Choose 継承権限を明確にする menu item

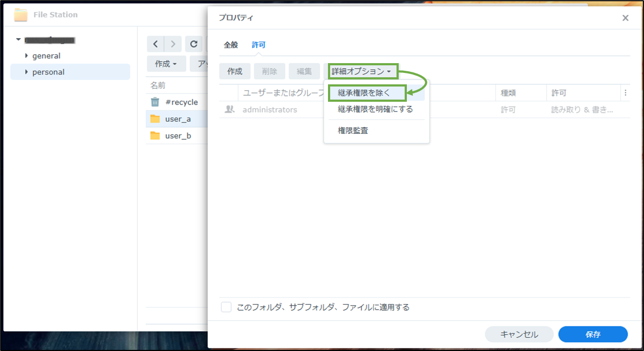pos(376,109)
